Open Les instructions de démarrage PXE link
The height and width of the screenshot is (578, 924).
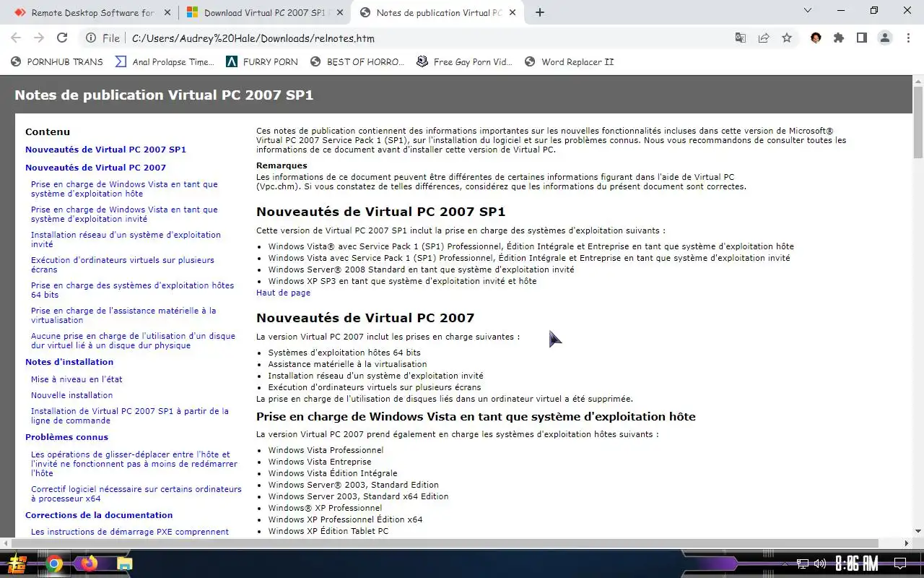click(130, 532)
